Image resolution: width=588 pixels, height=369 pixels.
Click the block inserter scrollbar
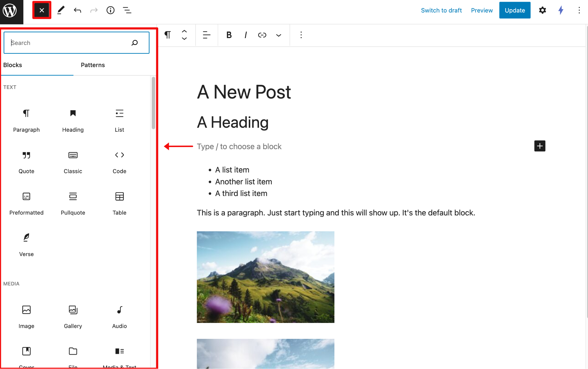tap(153, 103)
